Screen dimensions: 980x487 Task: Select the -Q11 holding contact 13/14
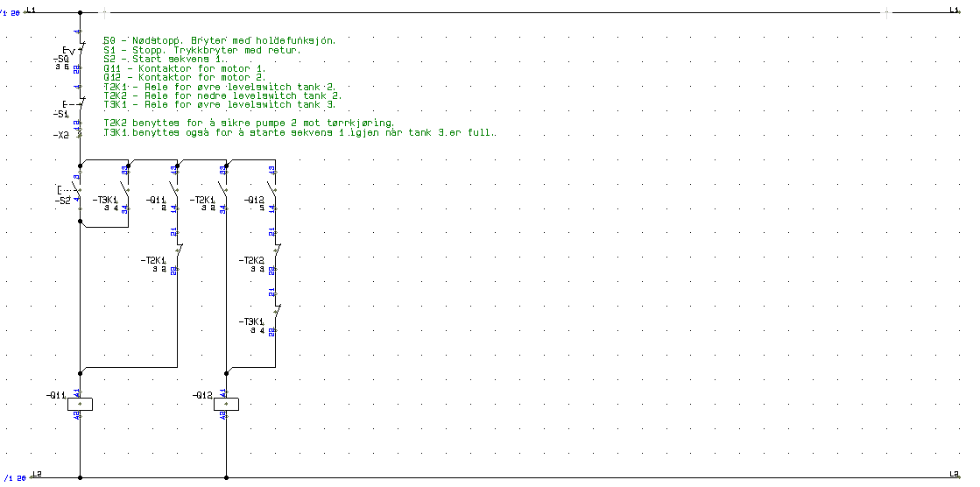tap(176, 189)
